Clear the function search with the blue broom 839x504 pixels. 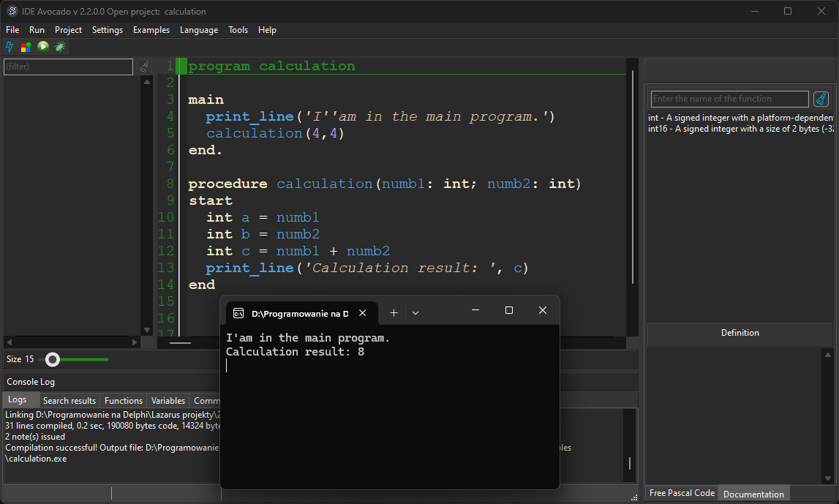point(821,99)
